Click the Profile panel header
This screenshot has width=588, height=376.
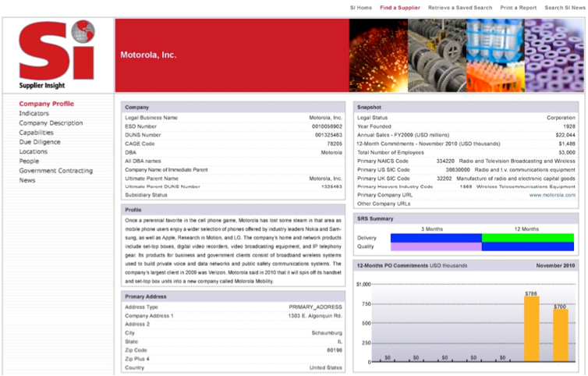[x=233, y=210]
